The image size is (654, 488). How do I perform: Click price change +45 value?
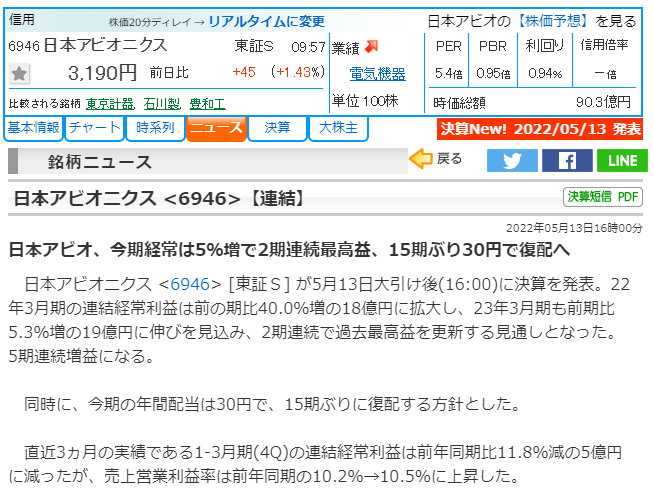[244, 72]
